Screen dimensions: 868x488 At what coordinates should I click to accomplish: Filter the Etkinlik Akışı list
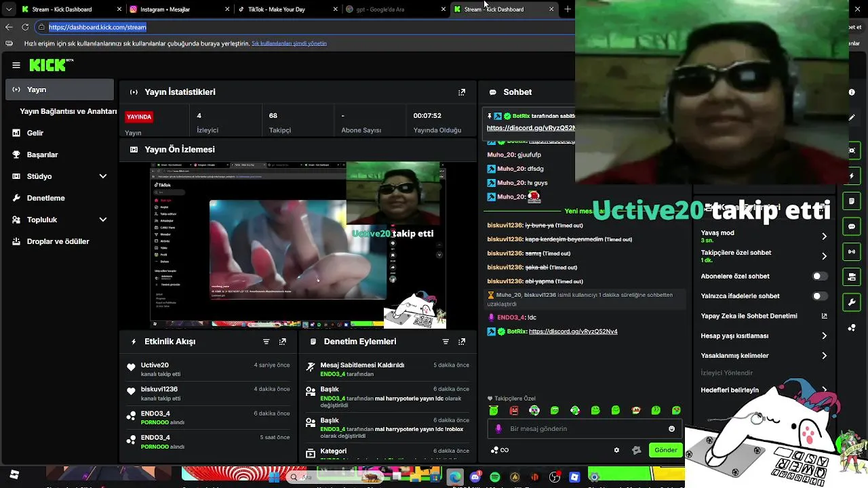[x=266, y=342]
